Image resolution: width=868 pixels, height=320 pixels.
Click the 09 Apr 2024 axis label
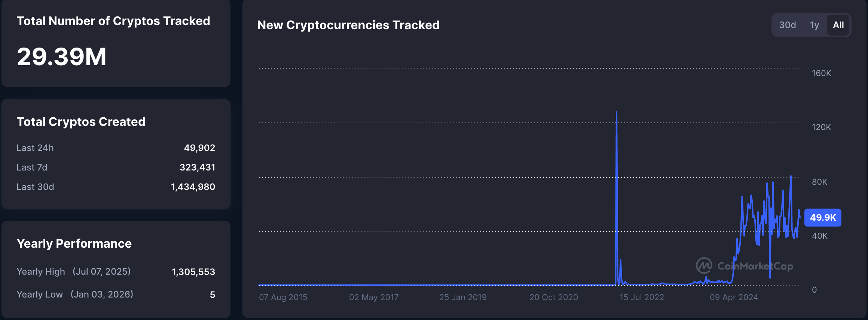click(x=734, y=297)
